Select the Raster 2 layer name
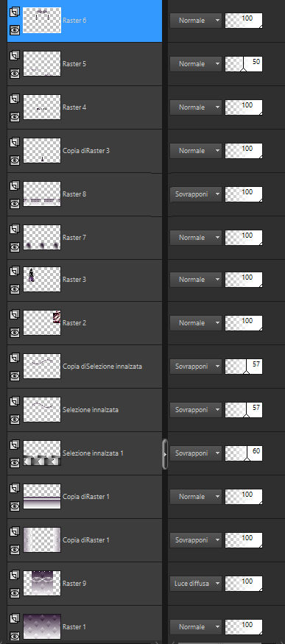285x644 pixels. click(x=74, y=323)
